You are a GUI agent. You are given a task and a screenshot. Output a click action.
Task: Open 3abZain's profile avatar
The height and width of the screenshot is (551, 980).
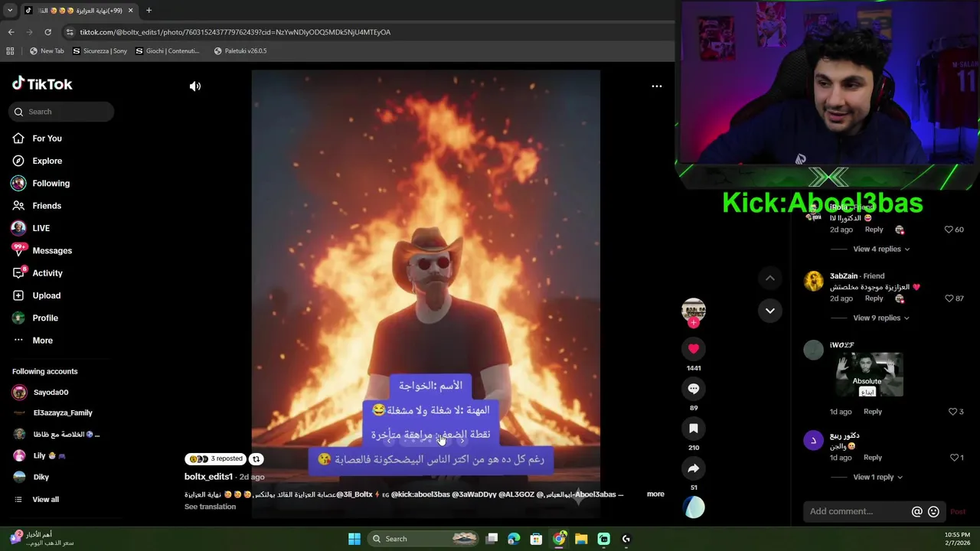click(813, 281)
